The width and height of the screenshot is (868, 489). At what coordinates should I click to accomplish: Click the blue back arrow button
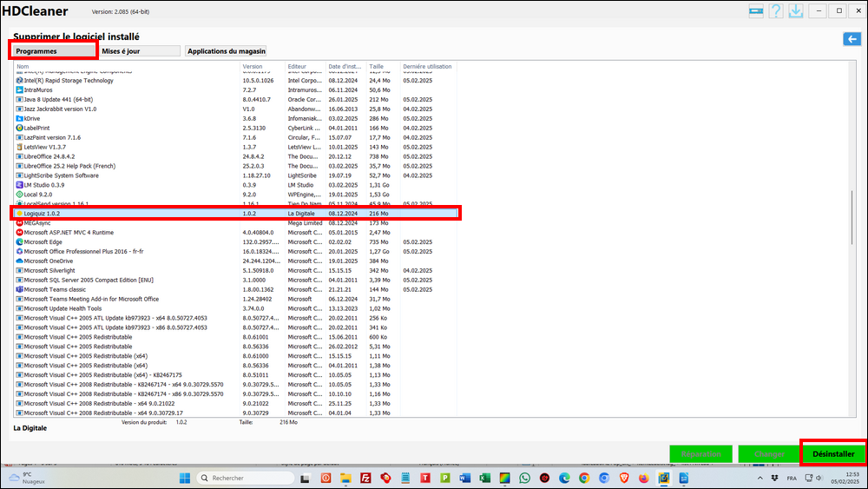click(x=852, y=39)
